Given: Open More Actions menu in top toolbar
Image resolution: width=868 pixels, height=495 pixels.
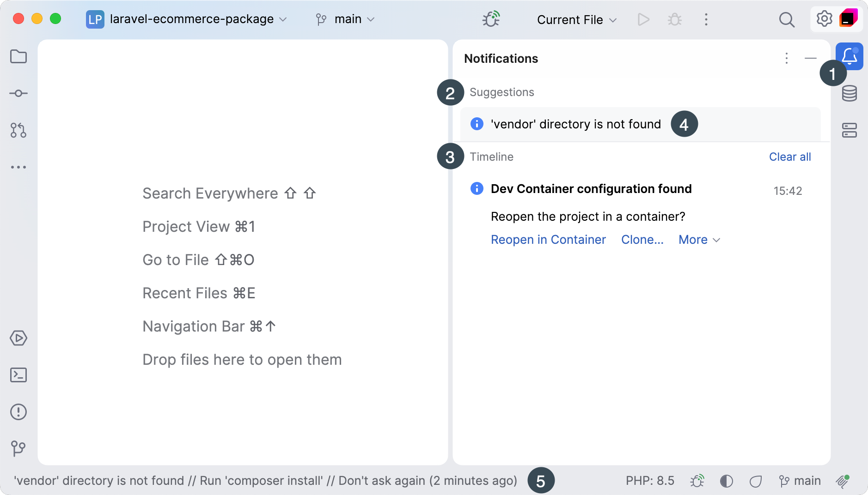Looking at the screenshot, I should 706,19.
